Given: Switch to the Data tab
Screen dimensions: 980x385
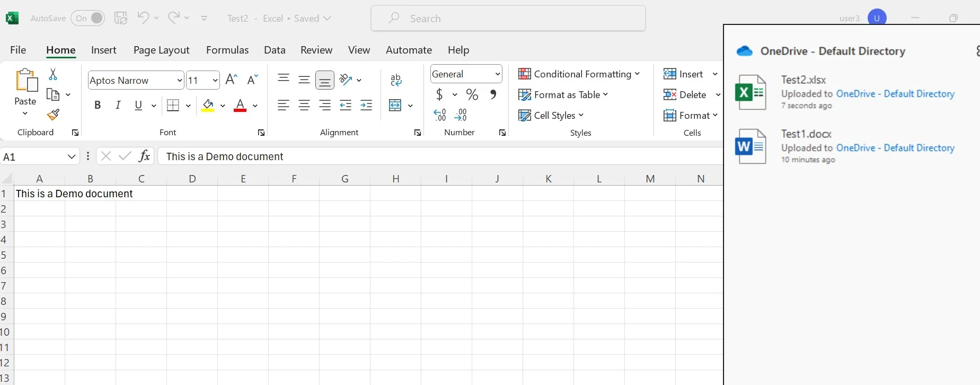Looking at the screenshot, I should pyautogui.click(x=275, y=50).
